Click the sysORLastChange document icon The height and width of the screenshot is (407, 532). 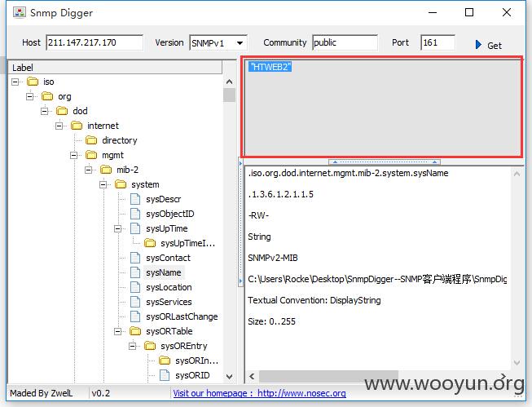pos(135,316)
